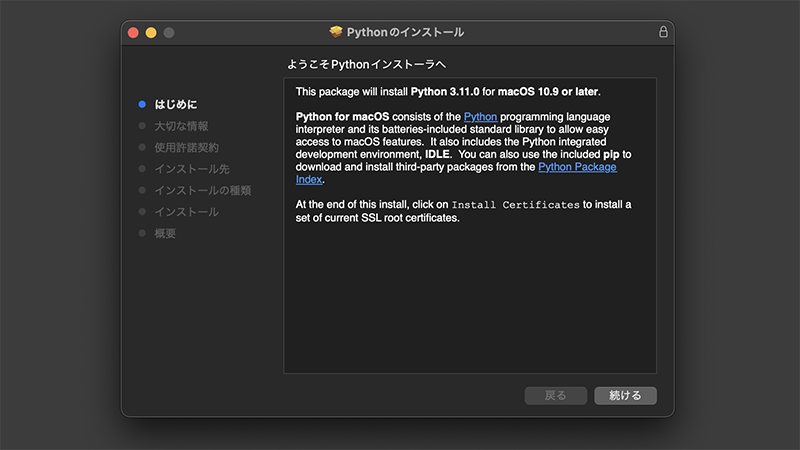800x450 pixels.
Task: Open the Python hyperlink
Action: click(480, 117)
